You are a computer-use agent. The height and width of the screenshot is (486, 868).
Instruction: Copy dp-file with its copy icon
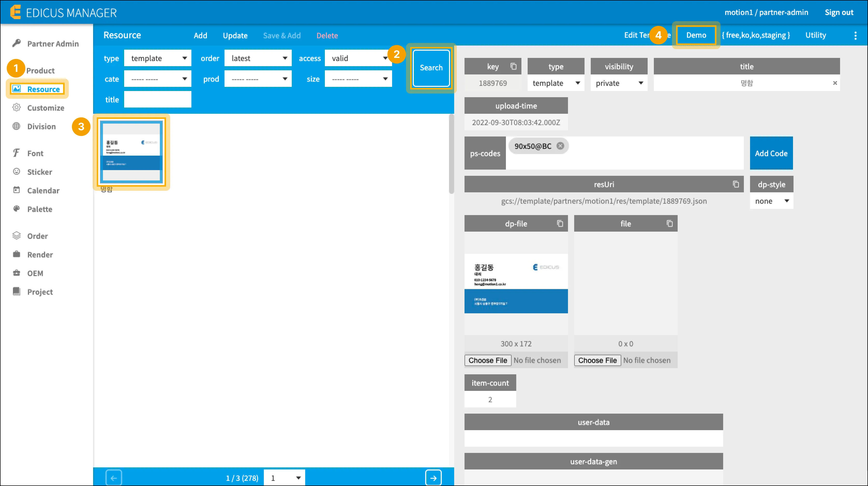(560, 223)
